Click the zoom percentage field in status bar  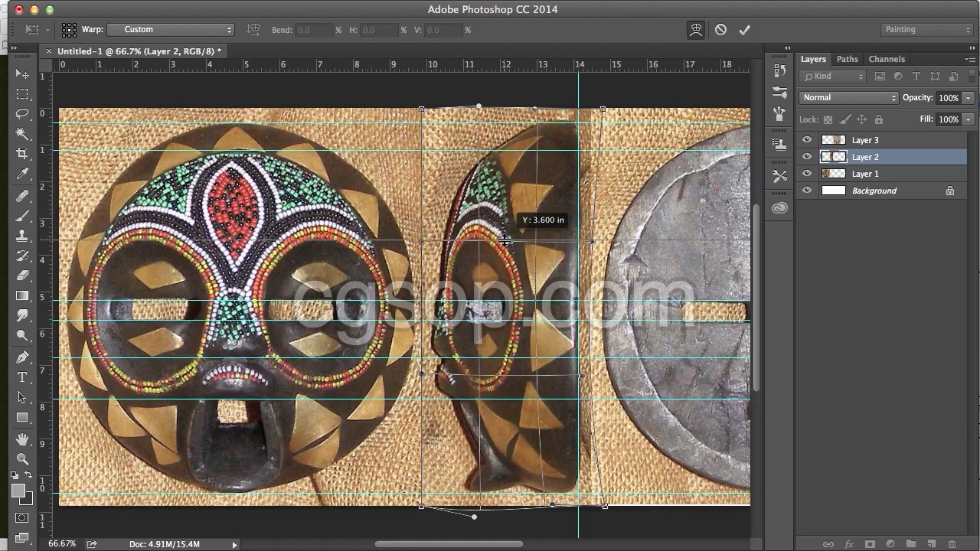click(x=62, y=544)
